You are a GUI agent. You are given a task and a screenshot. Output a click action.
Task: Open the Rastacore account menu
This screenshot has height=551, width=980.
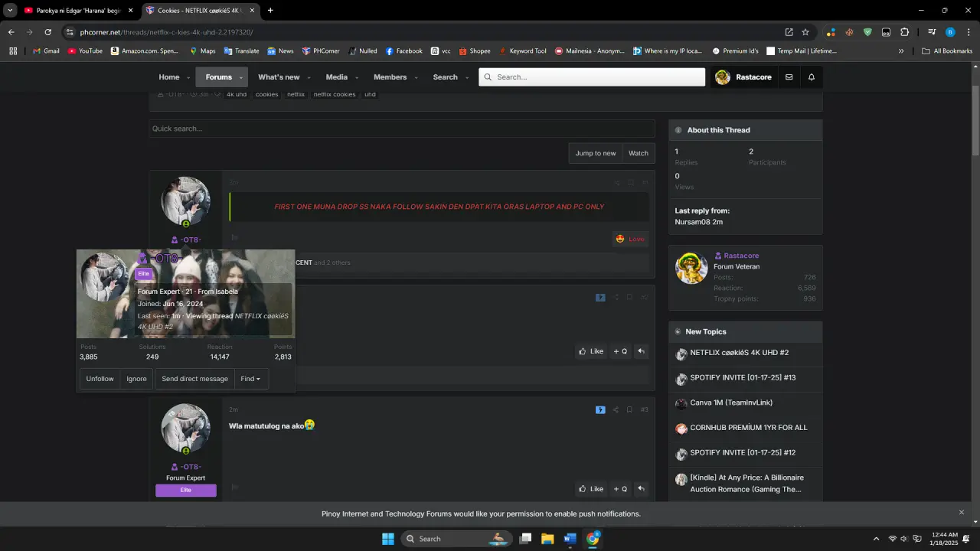[x=743, y=77]
